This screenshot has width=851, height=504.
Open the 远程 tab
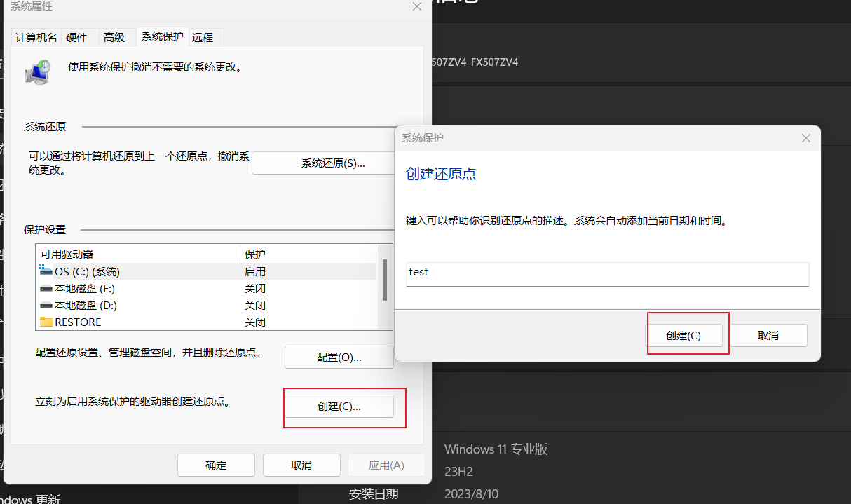[x=203, y=37]
